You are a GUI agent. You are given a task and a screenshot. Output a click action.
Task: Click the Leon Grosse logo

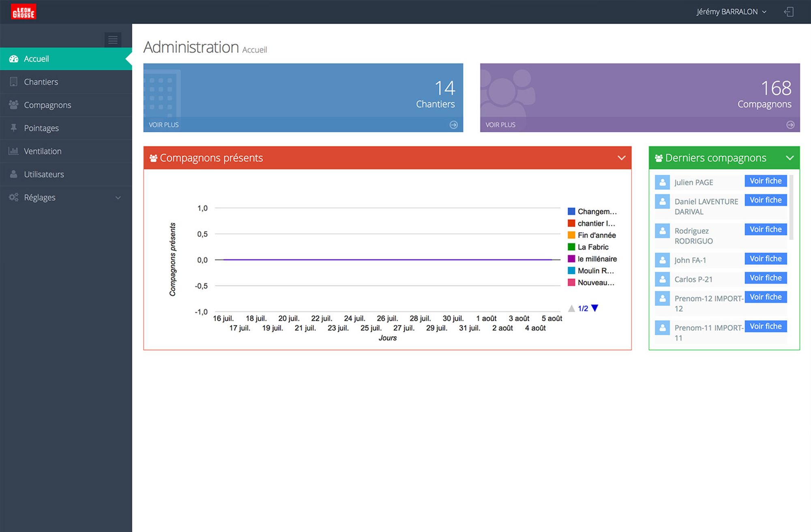(x=24, y=11)
